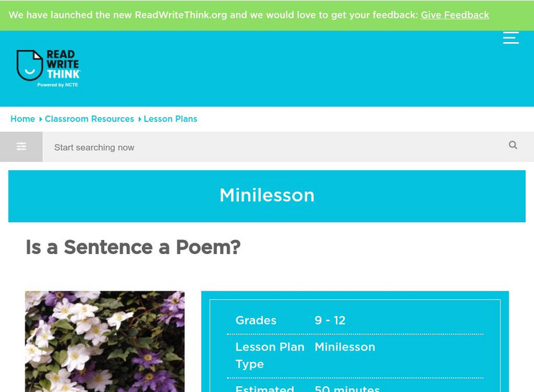Image resolution: width=534 pixels, height=392 pixels.
Task: Focus the 'Start searching now' field
Action: click(x=274, y=147)
